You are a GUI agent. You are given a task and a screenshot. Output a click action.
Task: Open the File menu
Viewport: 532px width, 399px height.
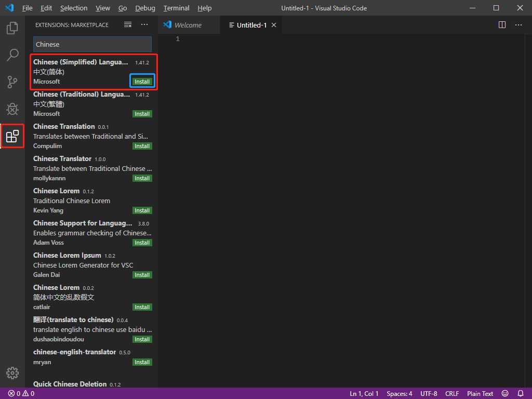pos(27,8)
